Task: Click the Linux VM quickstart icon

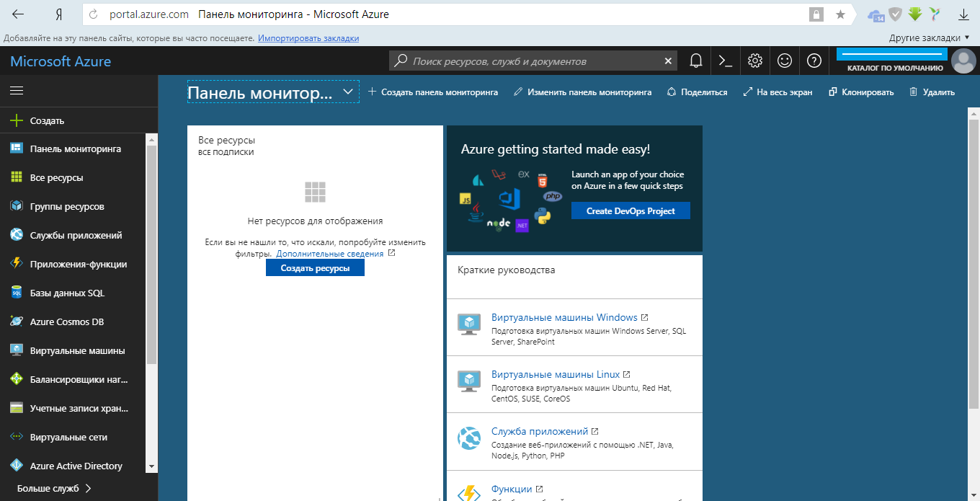Action: (469, 381)
